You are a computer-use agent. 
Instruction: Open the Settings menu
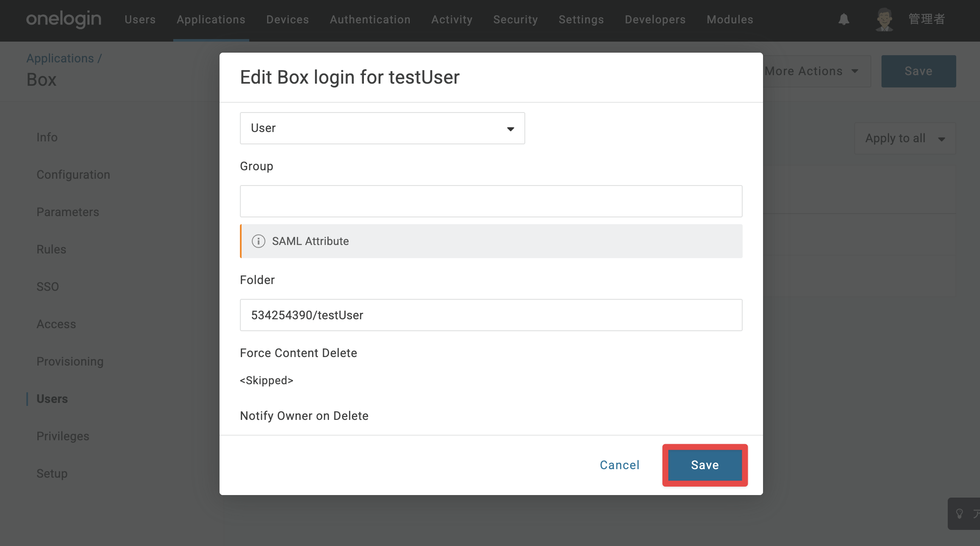tap(581, 20)
